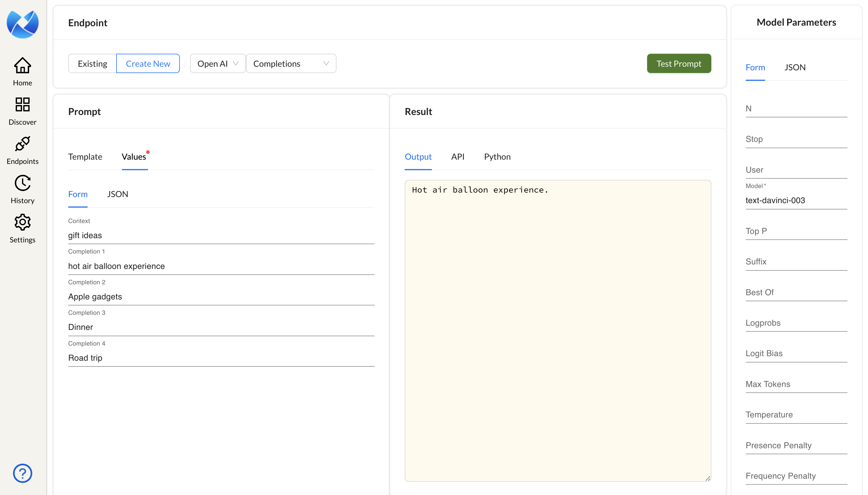This screenshot has height=495, width=868.
Task: Click the app logo icon
Action: [x=22, y=24]
